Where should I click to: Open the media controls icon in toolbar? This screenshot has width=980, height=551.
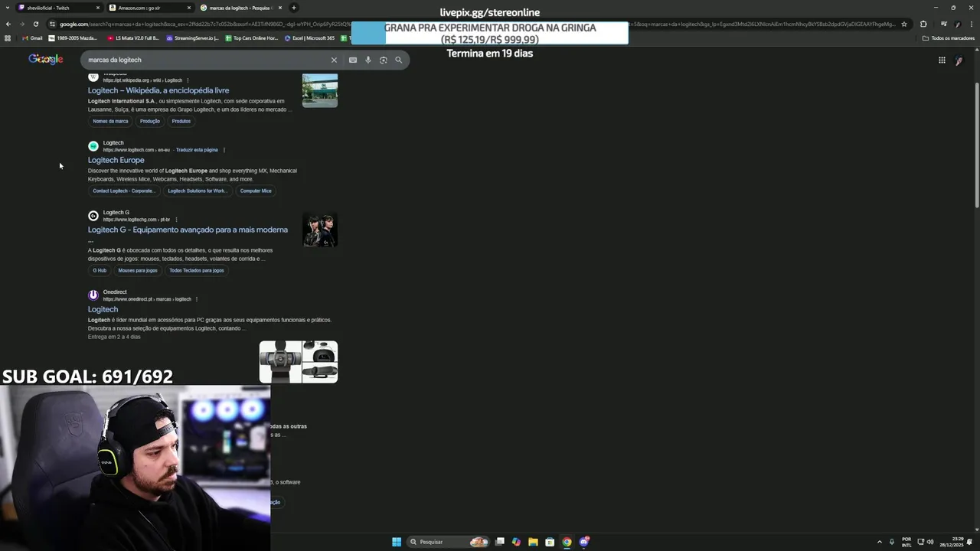[x=943, y=24]
